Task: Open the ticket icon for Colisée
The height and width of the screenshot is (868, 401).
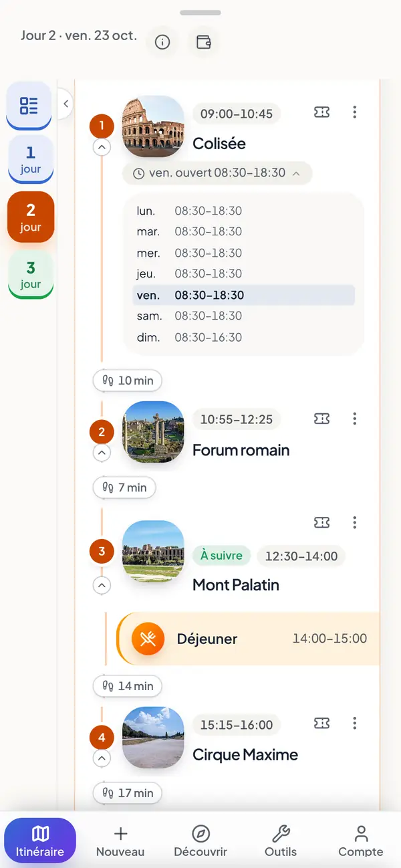Action: [322, 112]
